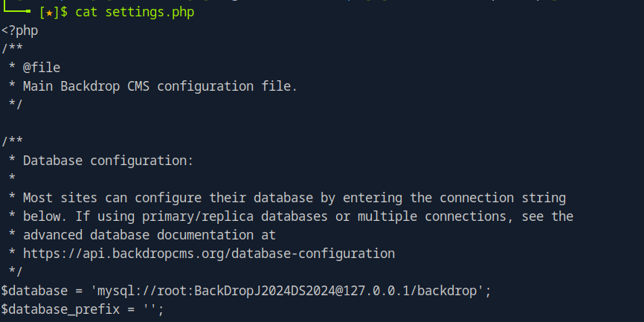Click the 'cat' command in the prompt
This screenshot has width=644, height=322.
click(86, 13)
